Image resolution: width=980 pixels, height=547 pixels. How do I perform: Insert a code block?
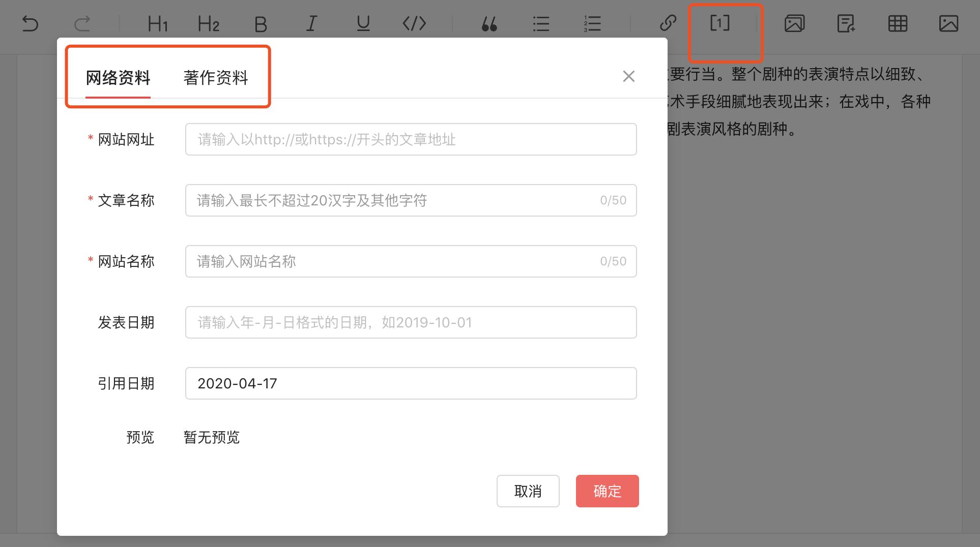coord(414,24)
